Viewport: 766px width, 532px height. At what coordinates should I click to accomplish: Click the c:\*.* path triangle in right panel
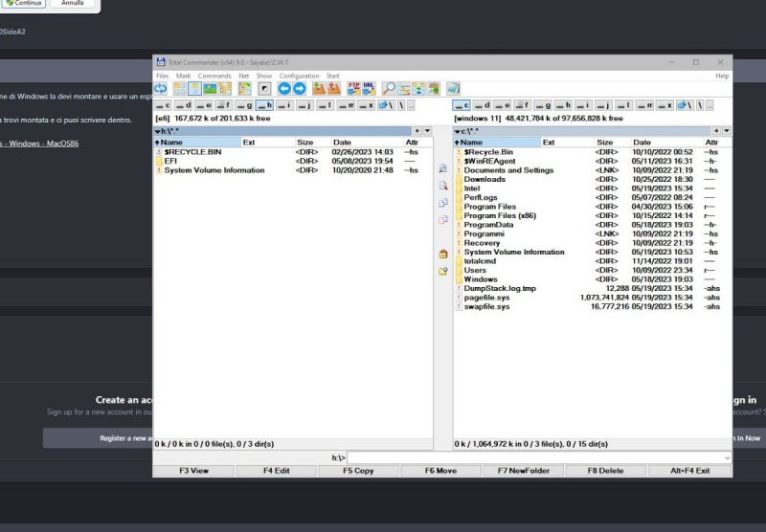[x=457, y=131]
